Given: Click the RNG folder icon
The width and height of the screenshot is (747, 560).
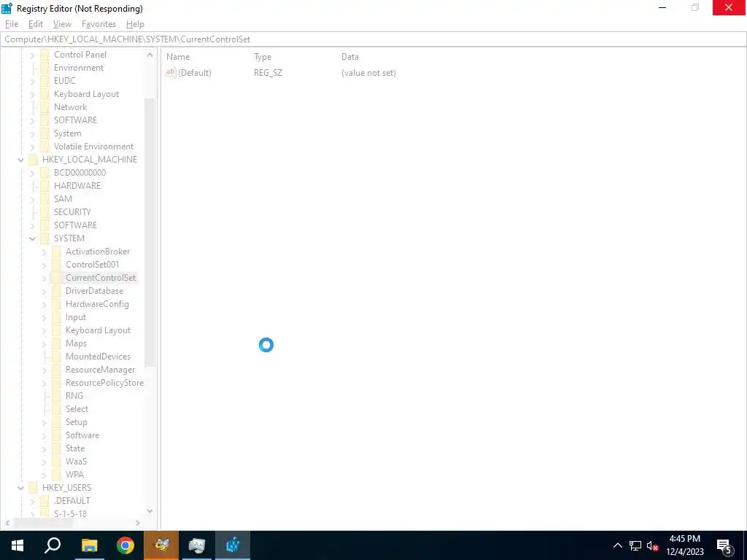Looking at the screenshot, I should tap(57, 396).
